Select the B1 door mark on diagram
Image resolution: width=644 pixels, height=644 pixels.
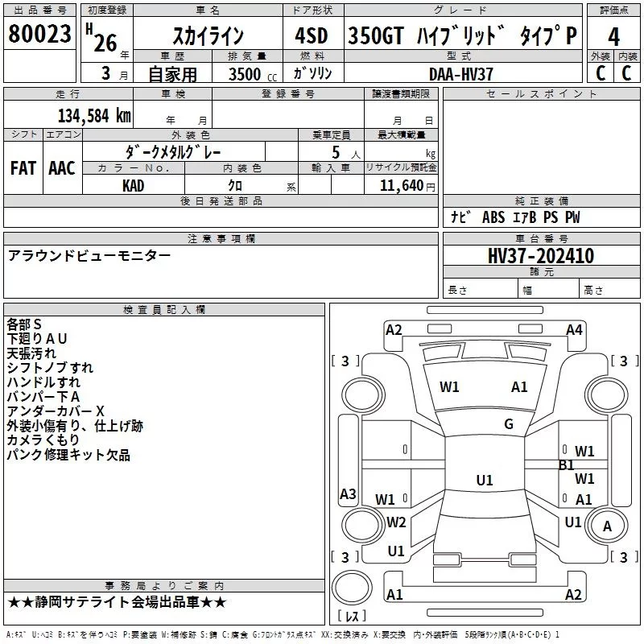567,465
